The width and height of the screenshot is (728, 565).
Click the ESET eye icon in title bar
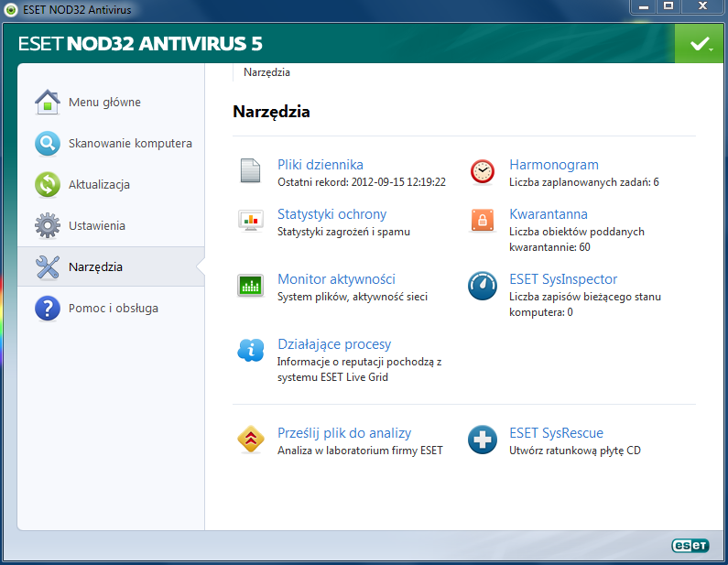pos(11,10)
